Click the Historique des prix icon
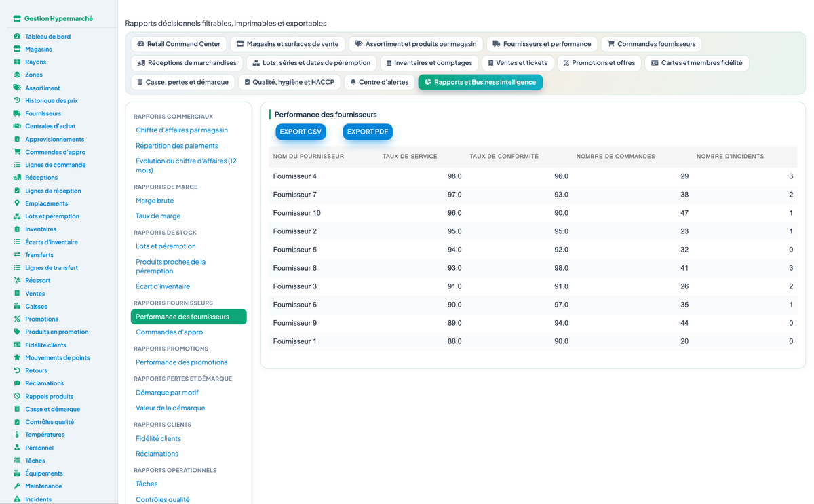814x504 pixels. (17, 100)
